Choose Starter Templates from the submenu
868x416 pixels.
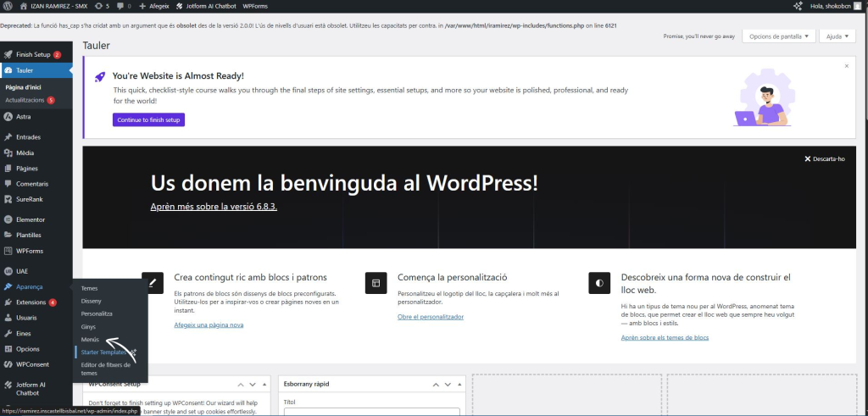[103, 352]
